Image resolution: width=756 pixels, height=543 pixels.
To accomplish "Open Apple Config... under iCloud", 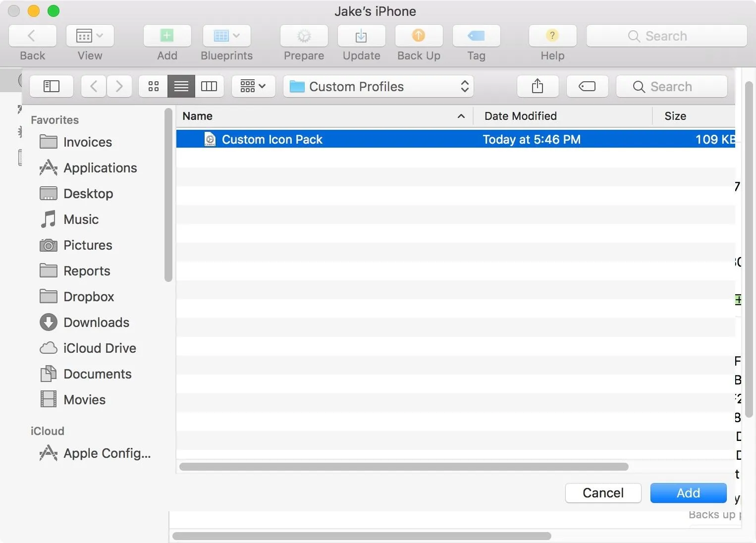I will tap(94, 453).
